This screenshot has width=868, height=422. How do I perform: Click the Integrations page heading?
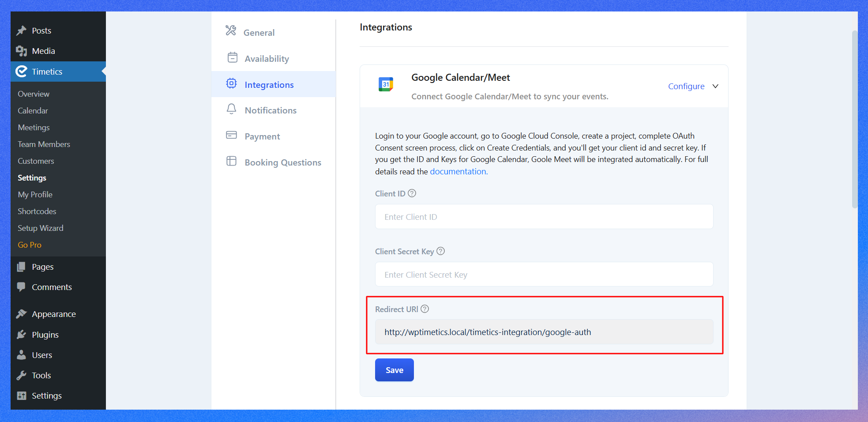tap(386, 27)
